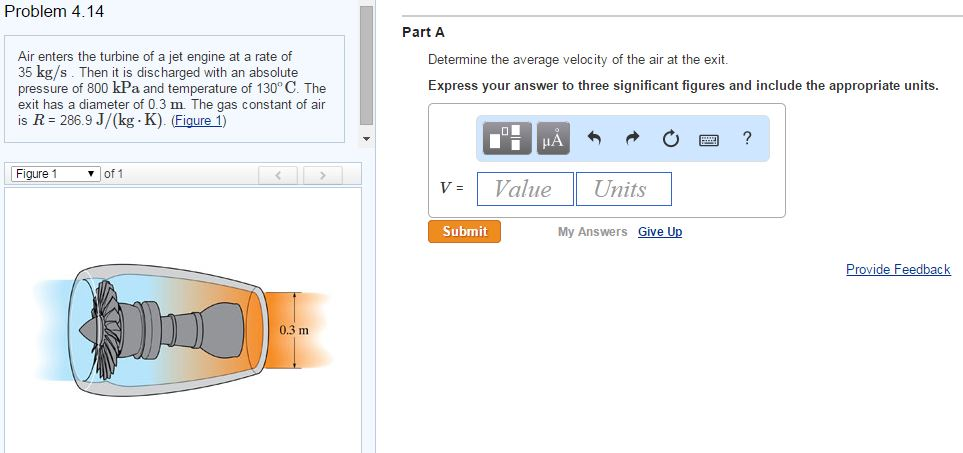Click the Problem 4.14 heading

click(x=54, y=11)
